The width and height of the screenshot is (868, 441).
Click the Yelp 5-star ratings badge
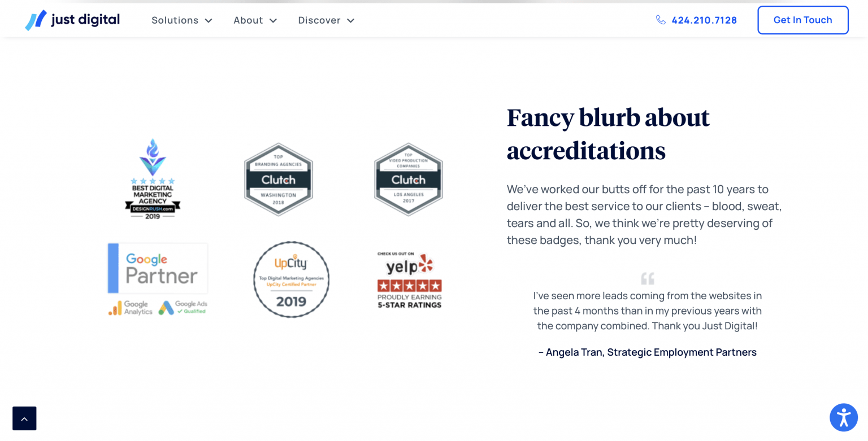(x=410, y=280)
